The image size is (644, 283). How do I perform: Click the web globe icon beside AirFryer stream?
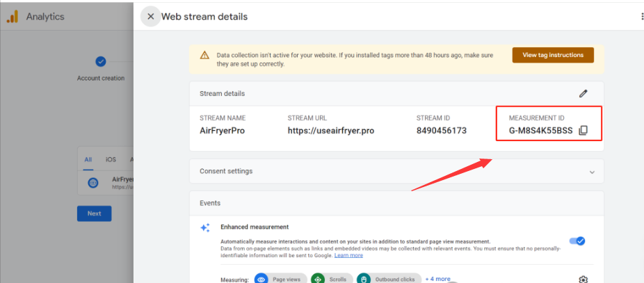(x=93, y=183)
